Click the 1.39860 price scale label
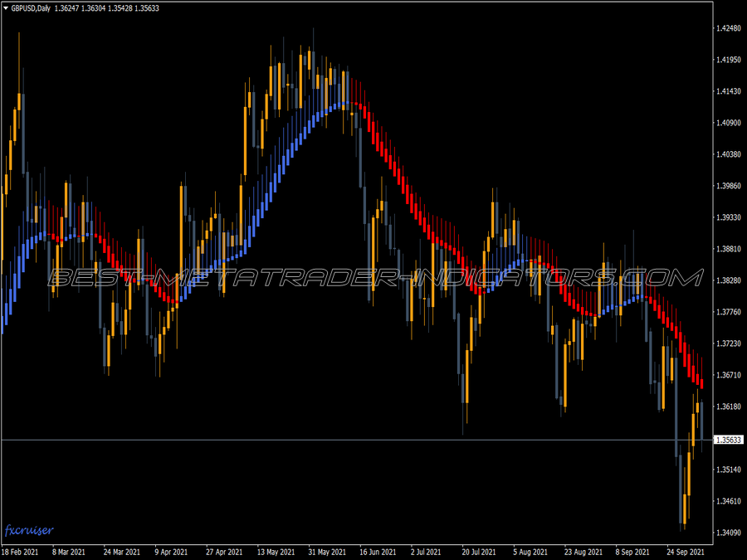 click(729, 186)
